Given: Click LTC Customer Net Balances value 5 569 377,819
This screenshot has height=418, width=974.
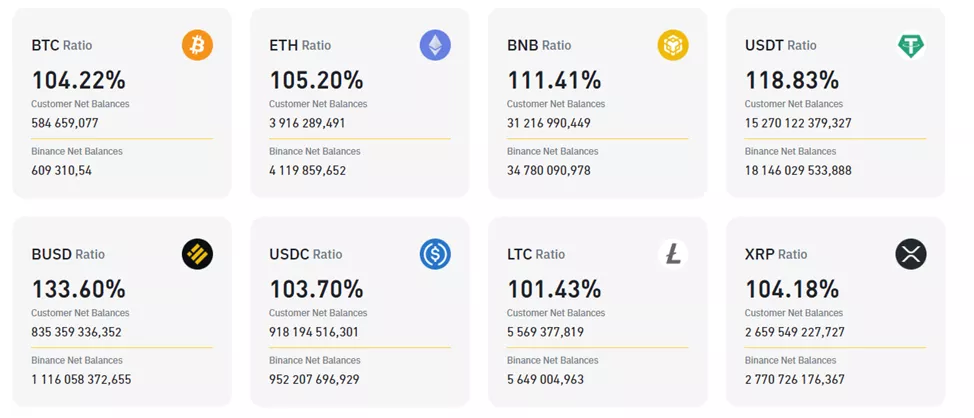Looking at the screenshot, I should [x=545, y=332].
